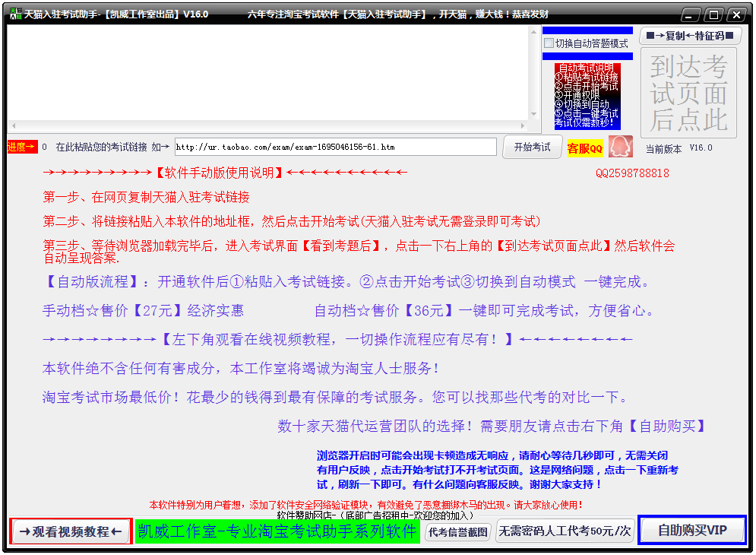
Task: Click the 【软件手动版使用说明】 heading
Action: (220, 173)
